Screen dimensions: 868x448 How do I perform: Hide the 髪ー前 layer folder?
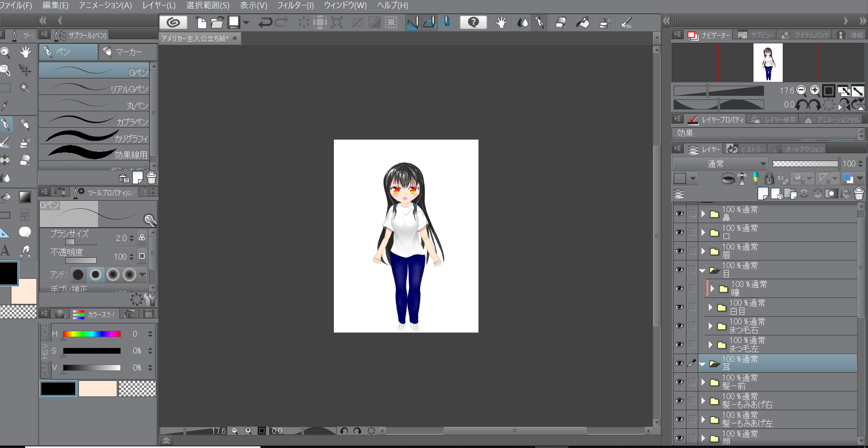(680, 382)
